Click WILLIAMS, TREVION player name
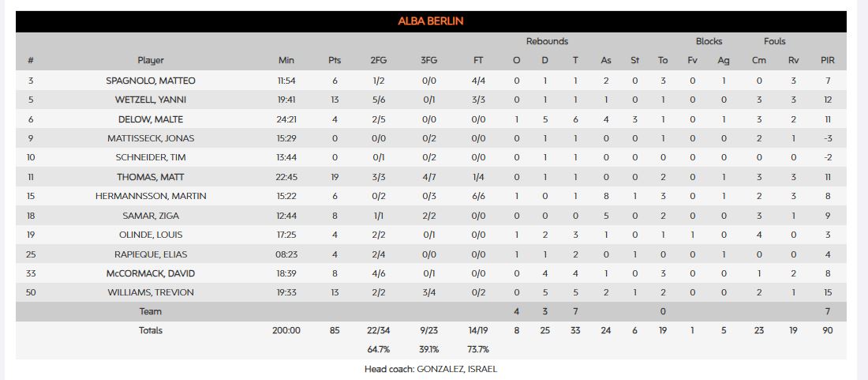This screenshot has width=868, height=380. tap(151, 292)
